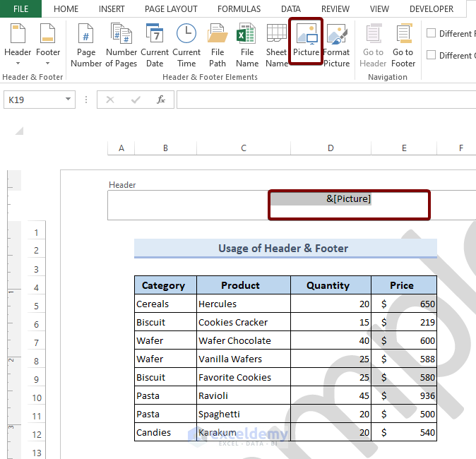
Task: Select column B header
Action: 165,148
